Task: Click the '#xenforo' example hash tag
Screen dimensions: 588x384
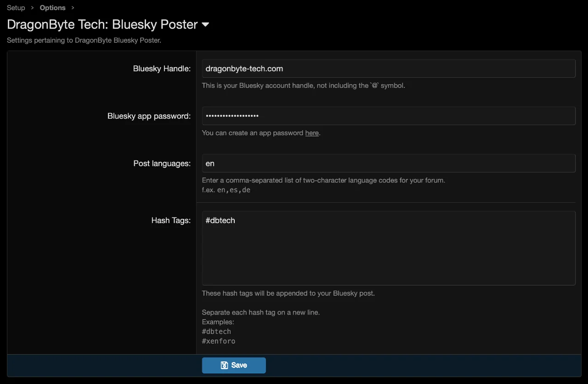Action: pyautogui.click(x=219, y=341)
